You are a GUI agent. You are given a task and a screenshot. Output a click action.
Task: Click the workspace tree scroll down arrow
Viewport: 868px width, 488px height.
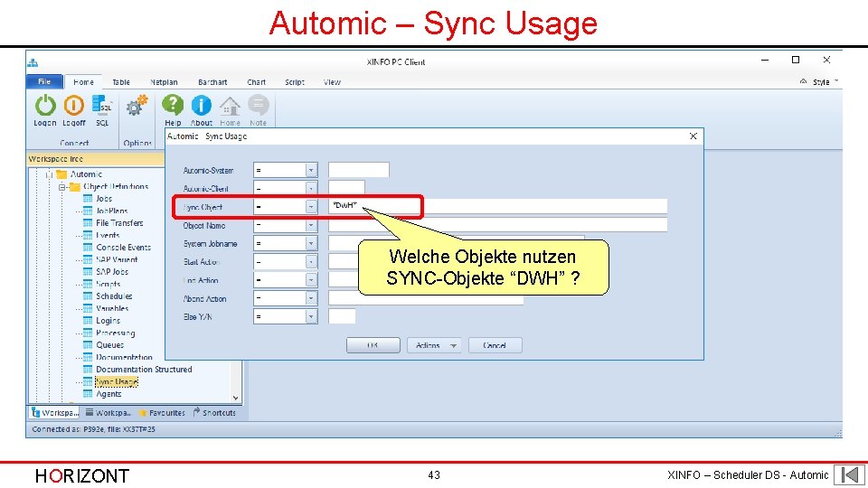(236, 398)
